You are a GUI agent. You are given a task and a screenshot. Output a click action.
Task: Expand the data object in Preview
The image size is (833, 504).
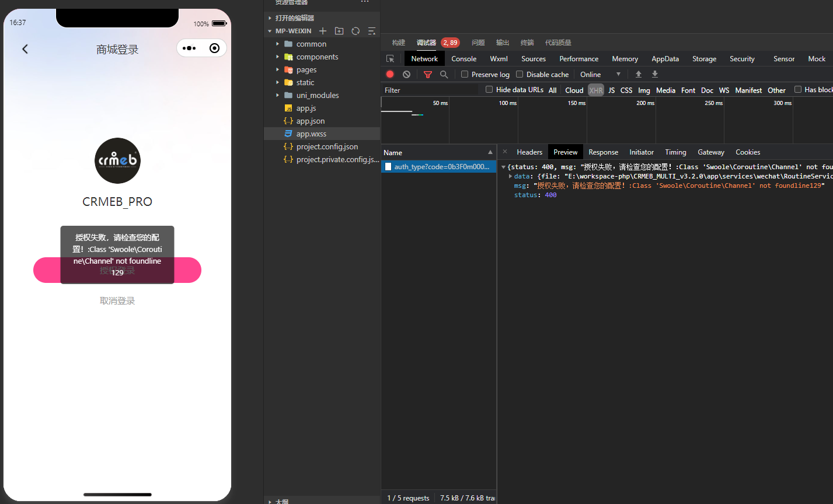click(511, 176)
